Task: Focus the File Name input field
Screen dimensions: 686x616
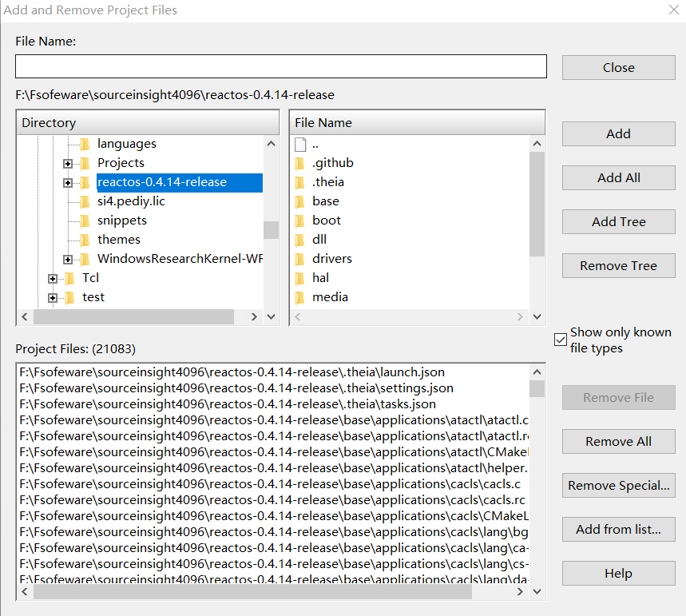Action: pyautogui.click(x=281, y=66)
